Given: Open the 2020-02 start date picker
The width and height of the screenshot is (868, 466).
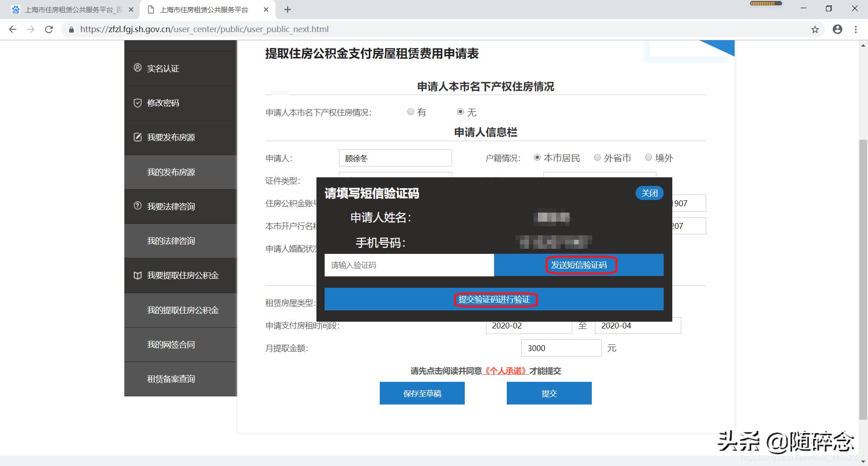Looking at the screenshot, I should tap(528, 325).
